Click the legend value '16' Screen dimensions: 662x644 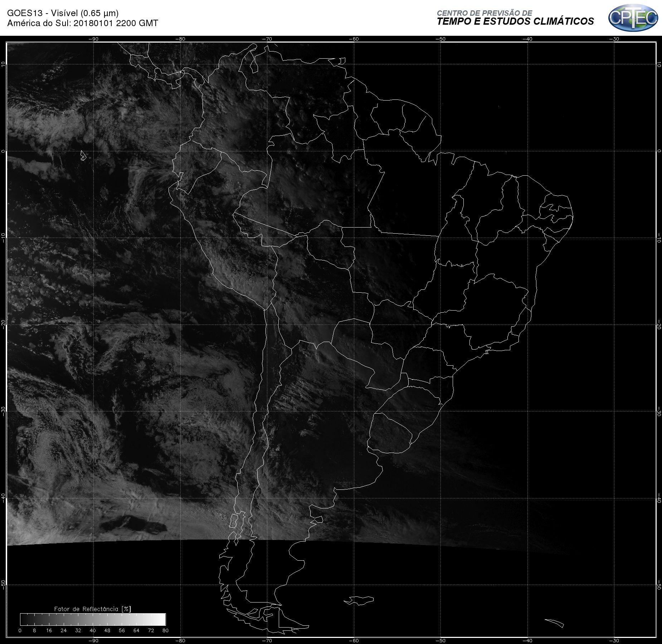click(49, 630)
